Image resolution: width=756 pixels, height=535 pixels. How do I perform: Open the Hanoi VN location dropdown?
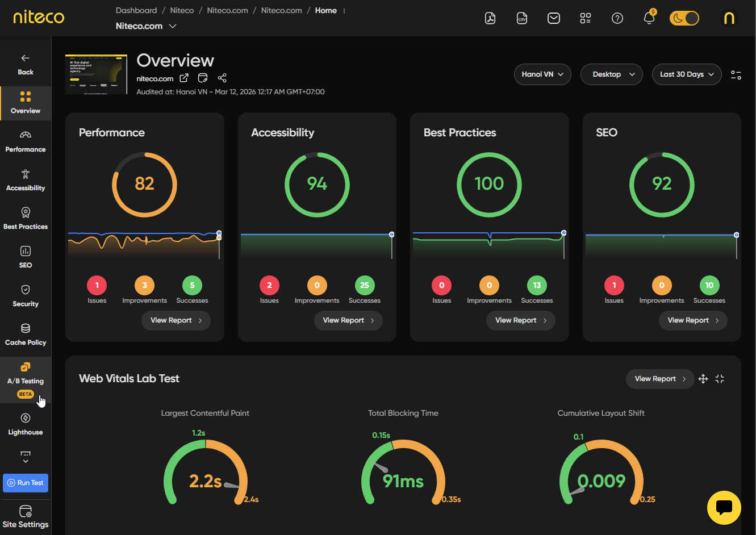click(x=542, y=74)
